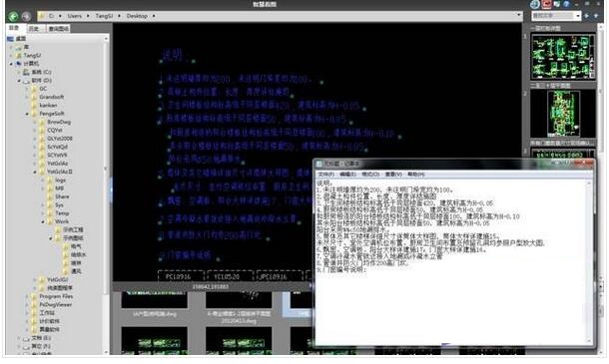Open the 查看(V) menu in Notepad
This screenshot has width=609, height=364.
393,175
